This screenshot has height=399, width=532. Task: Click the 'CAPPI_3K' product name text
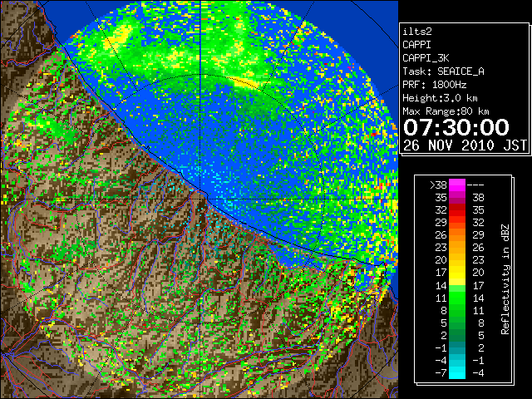coord(426,58)
